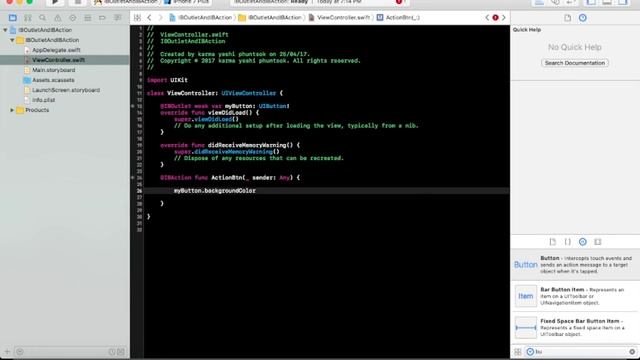Open jump bar project IBOutletAndIBAction segment

pos(200,18)
